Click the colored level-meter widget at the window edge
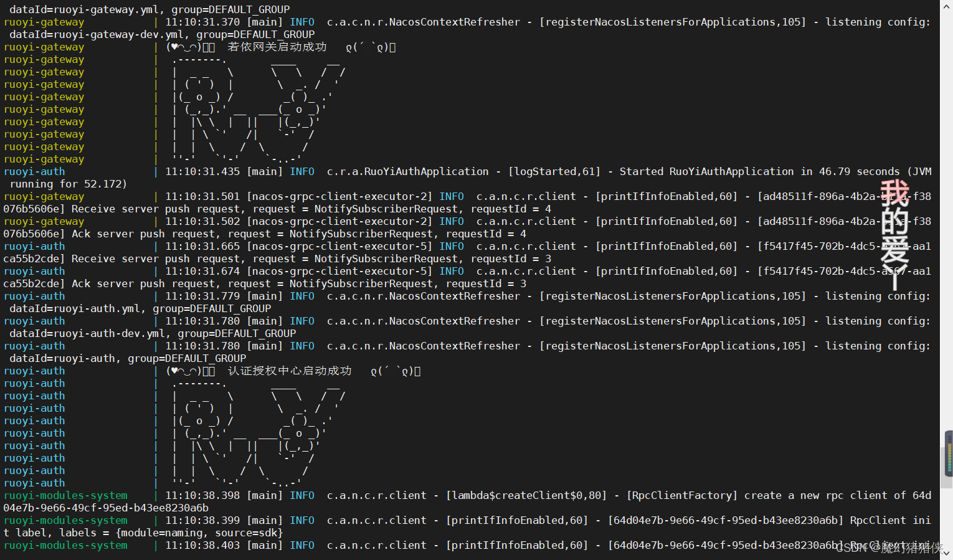Image resolution: width=953 pixels, height=560 pixels. [x=949, y=453]
